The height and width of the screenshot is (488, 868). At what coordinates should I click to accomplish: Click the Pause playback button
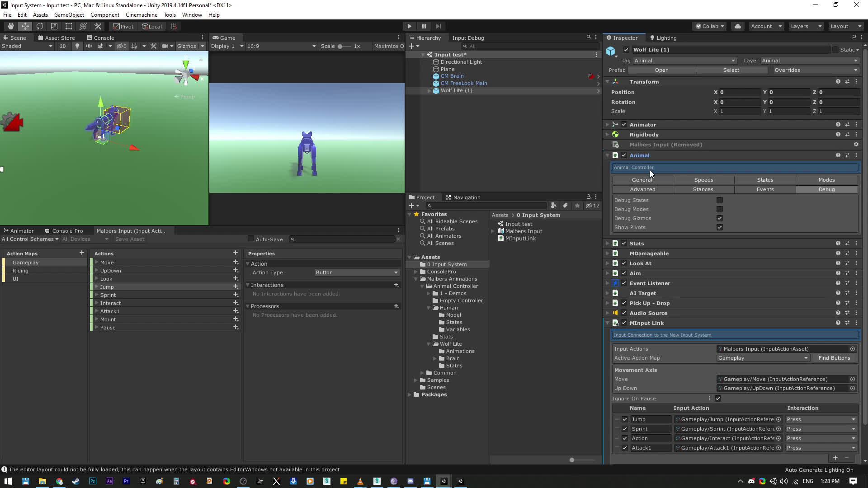pos(424,26)
